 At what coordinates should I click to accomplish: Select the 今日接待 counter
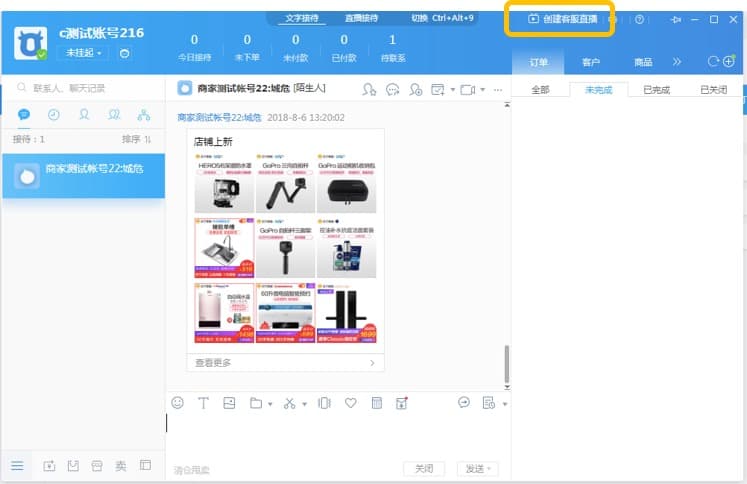click(194, 48)
